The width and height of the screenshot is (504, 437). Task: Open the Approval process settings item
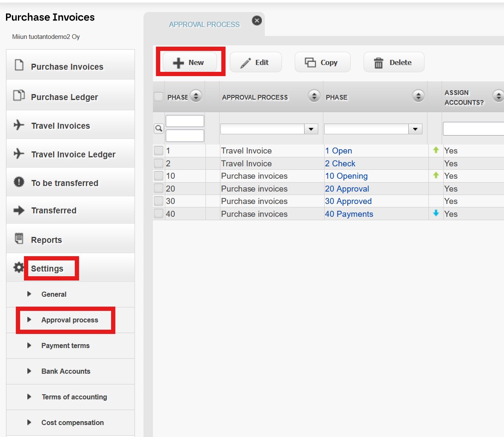(70, 320)
